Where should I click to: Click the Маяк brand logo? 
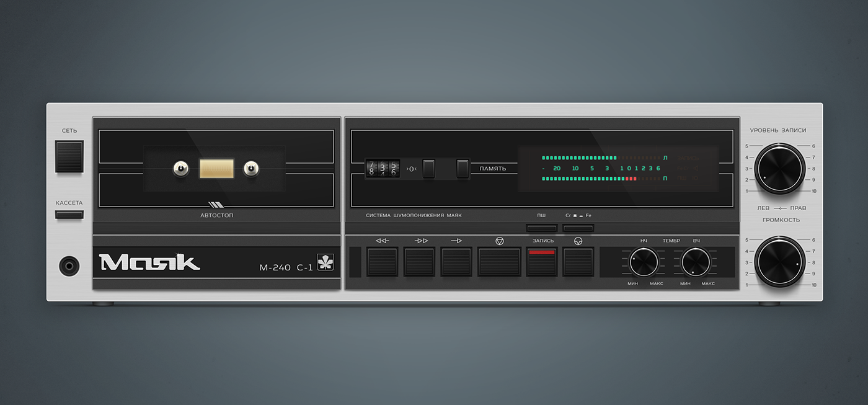(149, 262)
